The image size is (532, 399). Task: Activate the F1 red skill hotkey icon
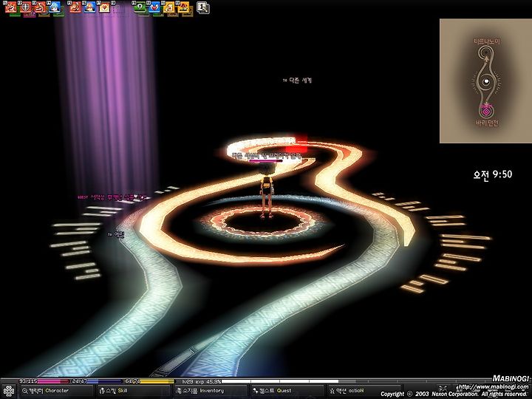(10, 7)
